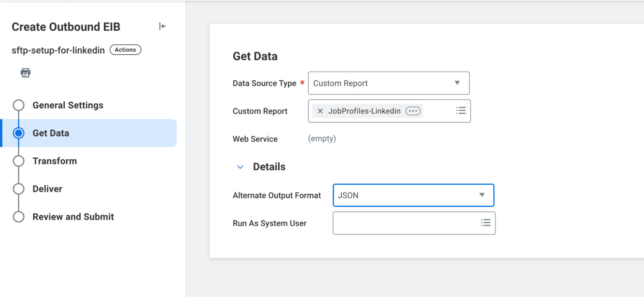644x297 pixels.
Task: Select the Transform step circle
Action: [19, 161]
